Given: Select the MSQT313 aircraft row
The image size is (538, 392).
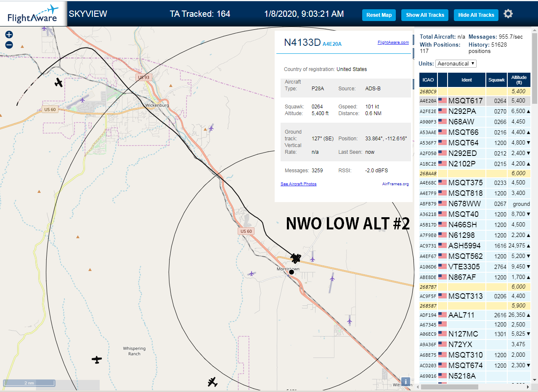Looking at the screenshot, I should [x=475, y=296].
